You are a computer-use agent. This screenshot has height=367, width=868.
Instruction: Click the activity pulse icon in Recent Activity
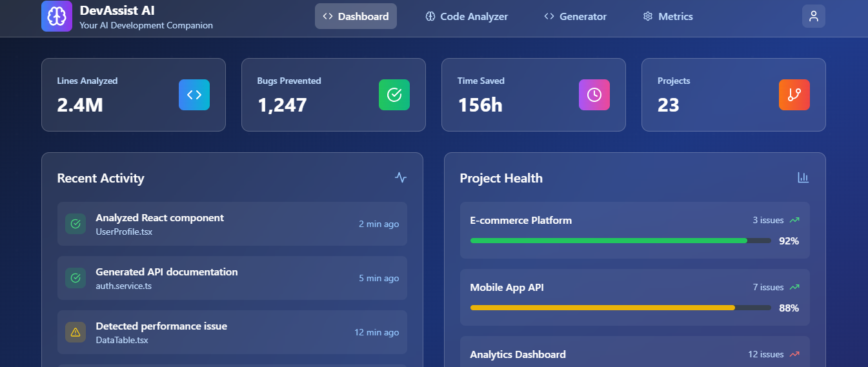click(x=401, y=177)
